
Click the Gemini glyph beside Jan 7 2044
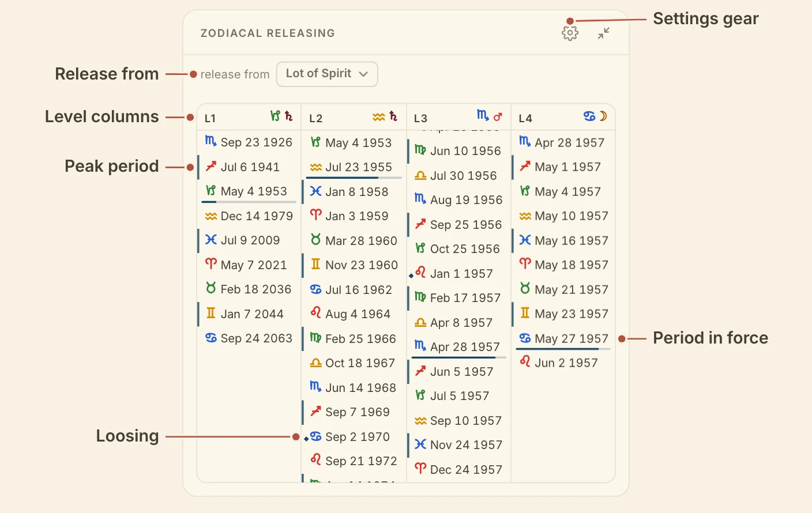point(211,314)
